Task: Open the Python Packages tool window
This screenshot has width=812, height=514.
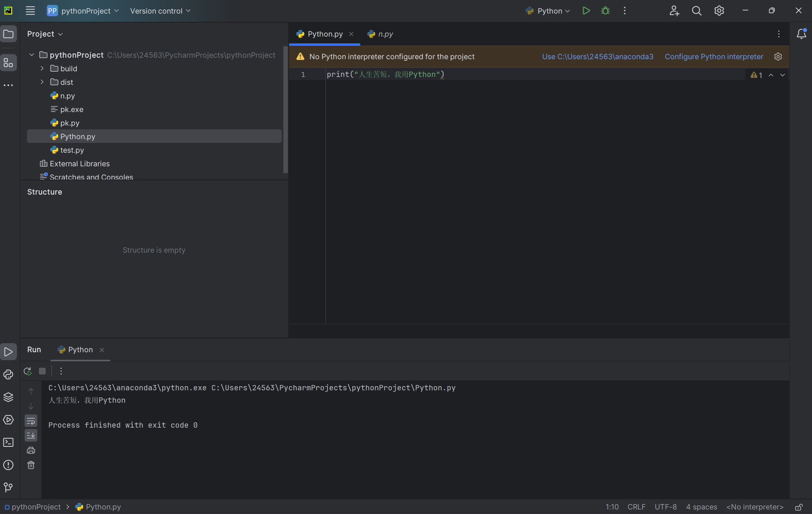Action: point(8,397)
